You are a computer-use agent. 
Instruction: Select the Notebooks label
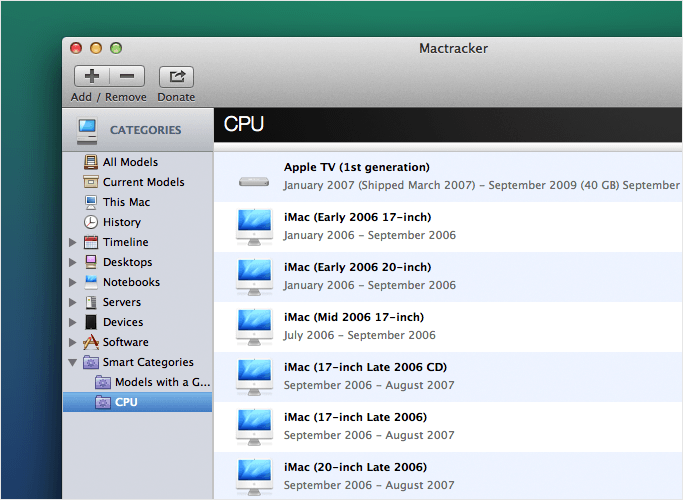coord(131,282)
